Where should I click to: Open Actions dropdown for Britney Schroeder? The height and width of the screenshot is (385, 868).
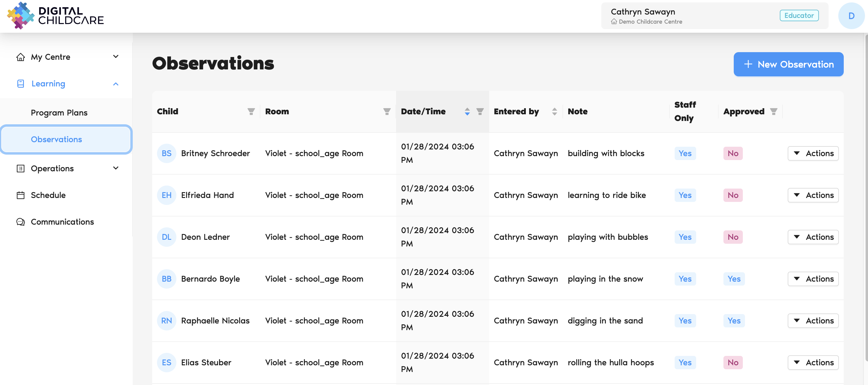(x=813, y=153)
